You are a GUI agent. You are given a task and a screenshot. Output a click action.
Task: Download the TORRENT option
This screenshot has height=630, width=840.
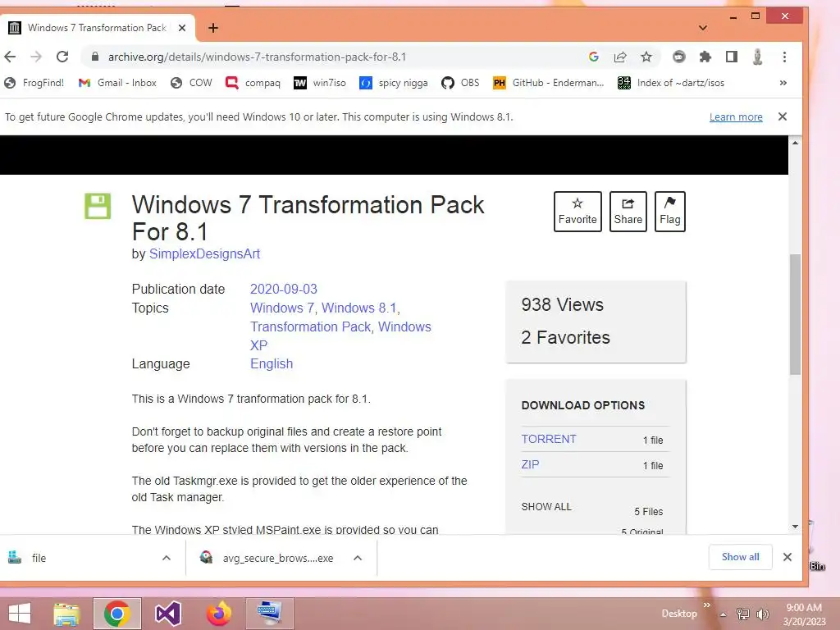click(549, 440)
